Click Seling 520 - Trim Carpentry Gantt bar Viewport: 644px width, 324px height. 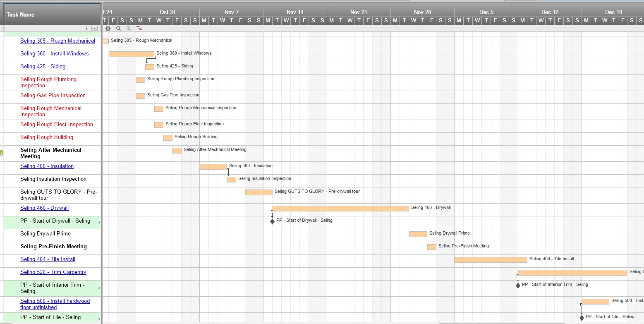(x=572, y=273)
